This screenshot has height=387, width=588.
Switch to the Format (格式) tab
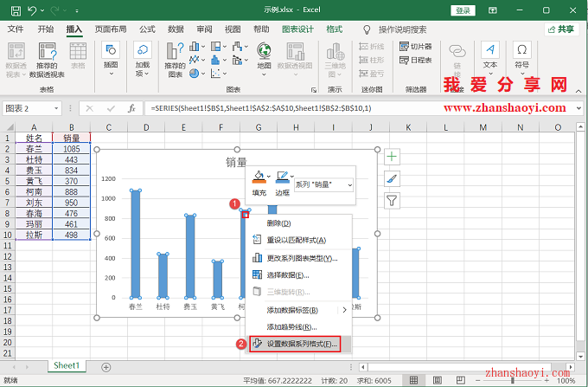coord(334,29)
